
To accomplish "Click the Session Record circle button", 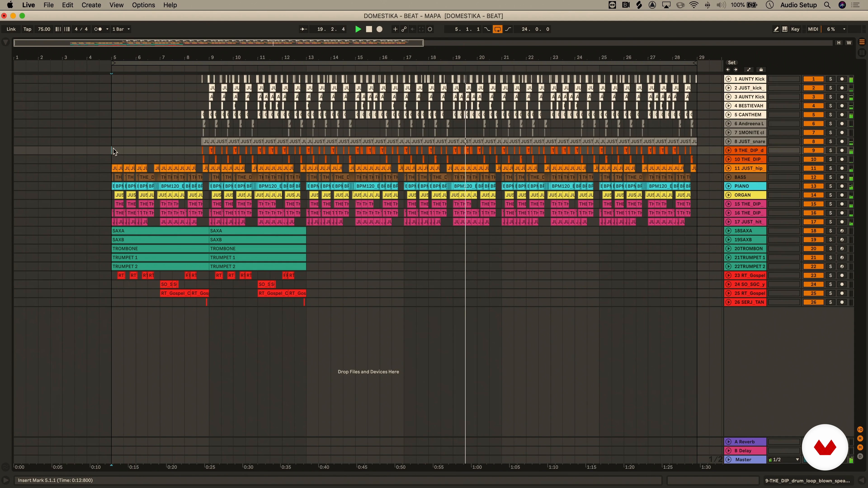I will (430, 29).
